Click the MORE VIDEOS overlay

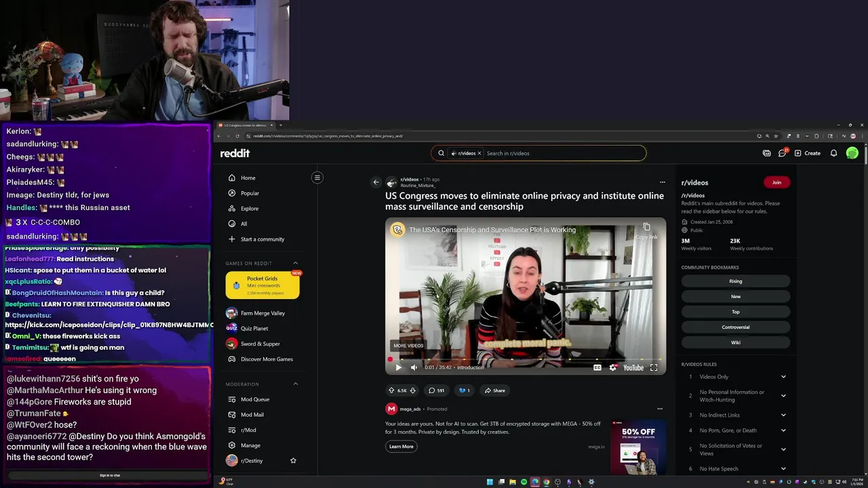tap(408, 346)
